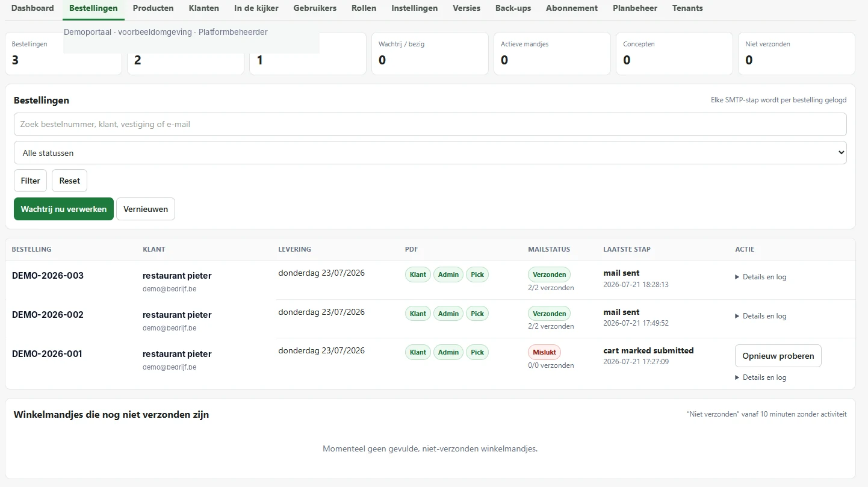Image resolution: width=868 pixels, height=487 pixels.
Task: Click the Verzonden badge for DEMO-2026-003
Action: coord(549,275)
